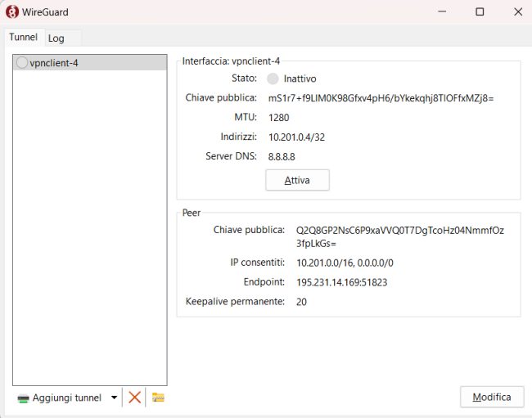Click the WireGuard title bar text
Image resolution: width=532 pixels, height=418 pixels.
[x=45, y=12]
